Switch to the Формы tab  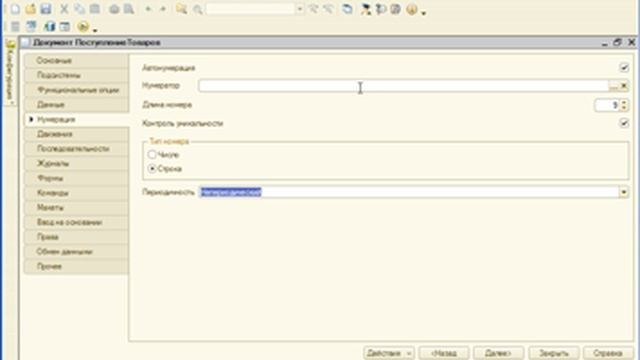click(77, 178)
